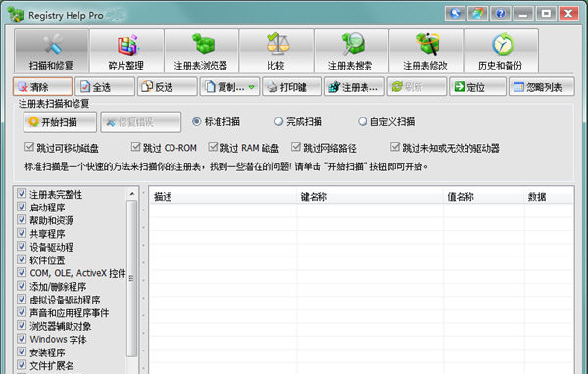This screenshot has width=588, height=374.
Task: Sort by 键名称 column header
Action: point(369,197)
